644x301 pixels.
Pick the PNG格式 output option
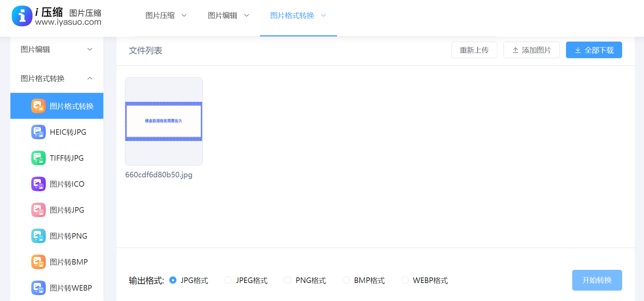[x=287, y=280]
